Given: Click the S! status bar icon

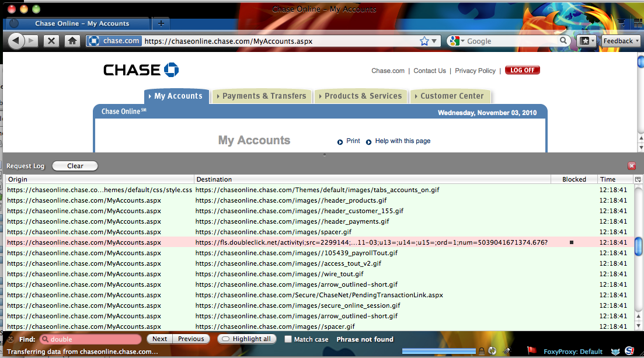Looking at the screenshot, I should coord(629,350).
